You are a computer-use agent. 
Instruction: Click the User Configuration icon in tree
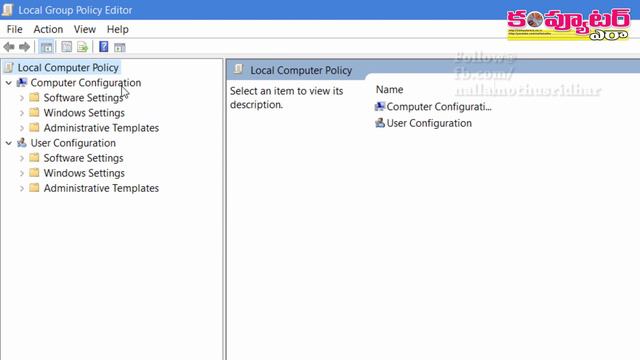click(x=22, y=143)
